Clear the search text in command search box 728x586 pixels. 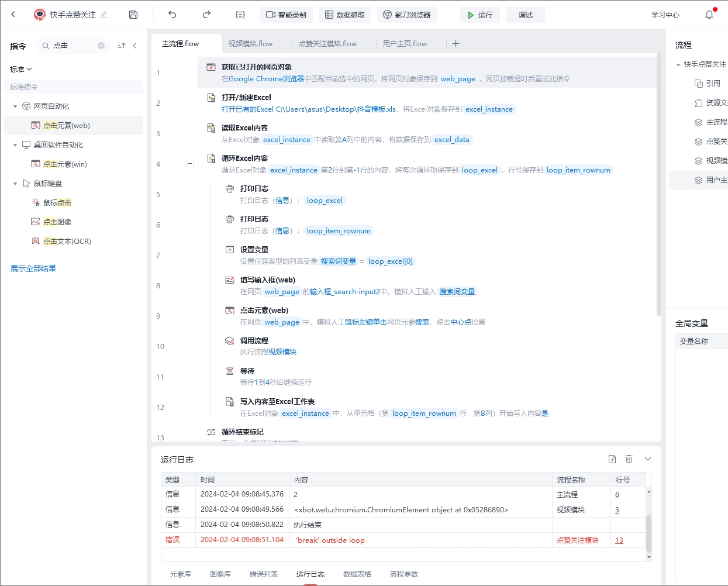click(101, 46)
